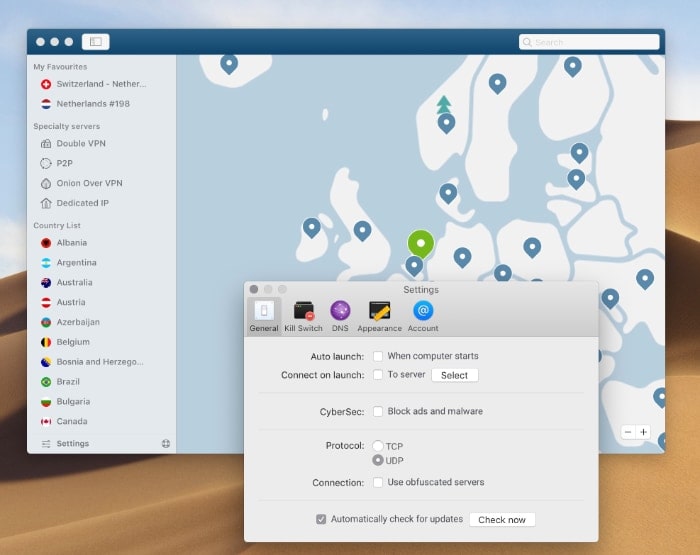Open the DNS settings tab
This screenshot has height=555, width=700.
point(340,316)
